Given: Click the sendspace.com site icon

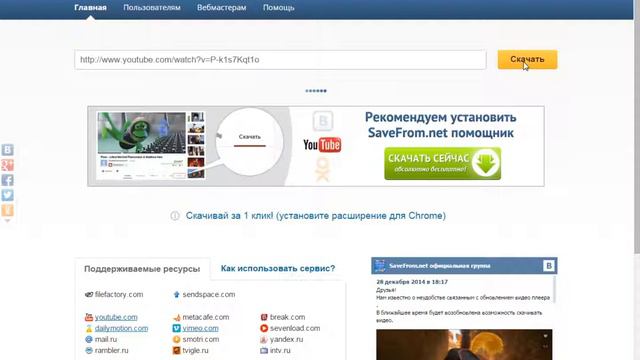Looking at the screenshot, I should pyautogui.click(x=176, y=294).
